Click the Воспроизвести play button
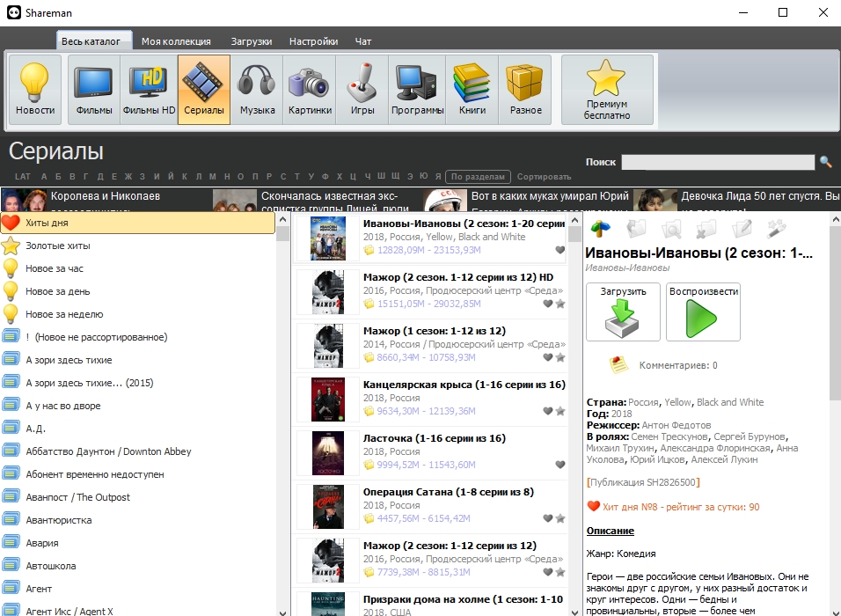This screenshot has width=841, height=616. [x=703, y=312]
